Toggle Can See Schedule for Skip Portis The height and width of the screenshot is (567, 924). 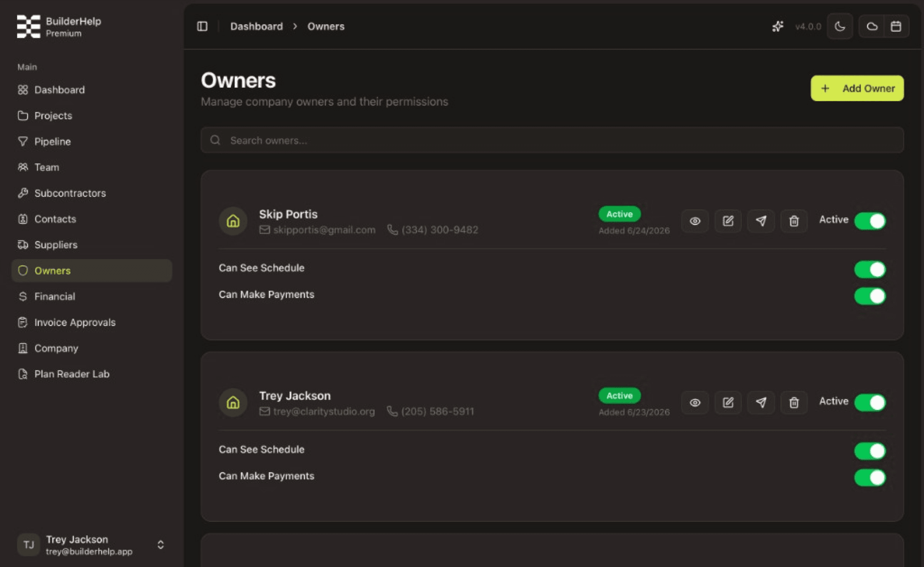[870, 270]
